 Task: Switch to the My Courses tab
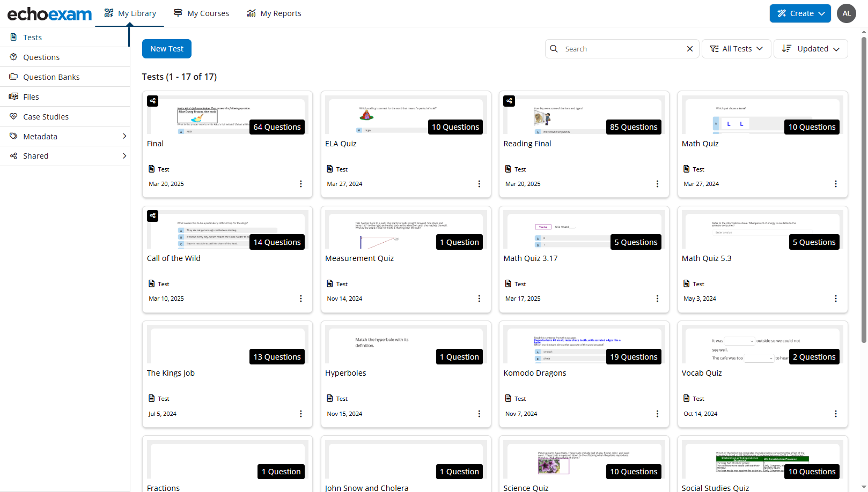tap(202, 13)
